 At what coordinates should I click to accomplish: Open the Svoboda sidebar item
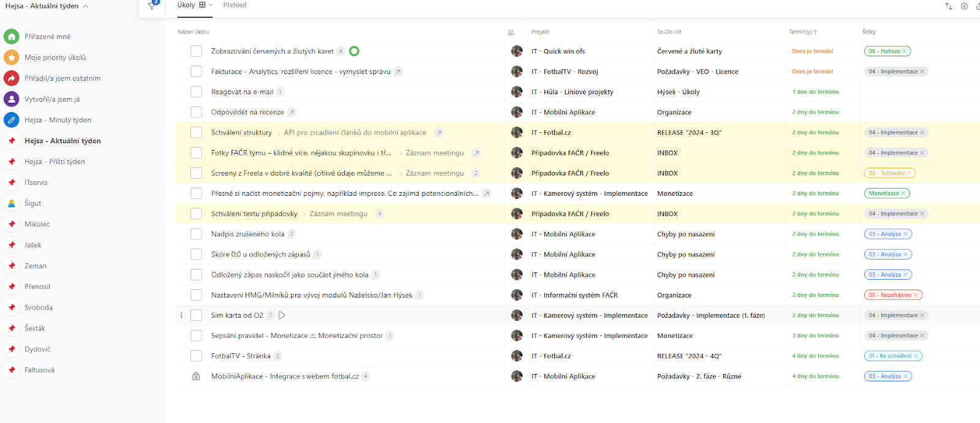point(39,307)
